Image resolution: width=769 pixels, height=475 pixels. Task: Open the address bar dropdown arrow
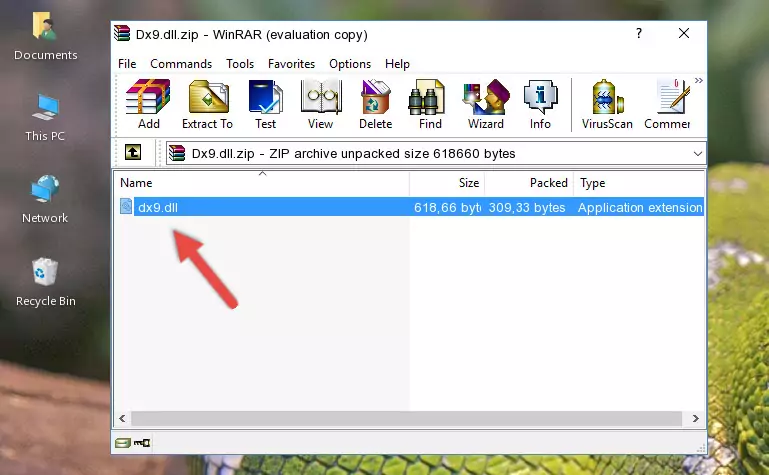(x=697, y=153)
